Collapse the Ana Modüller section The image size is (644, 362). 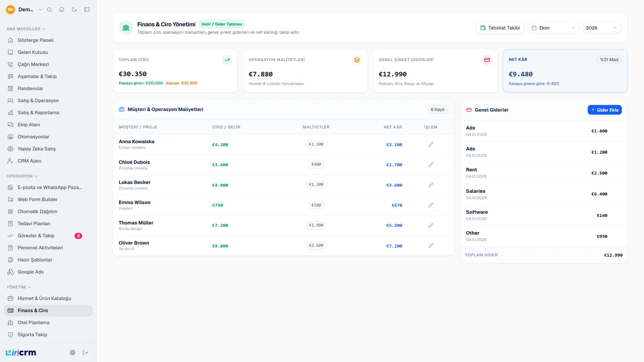point(26,29)
